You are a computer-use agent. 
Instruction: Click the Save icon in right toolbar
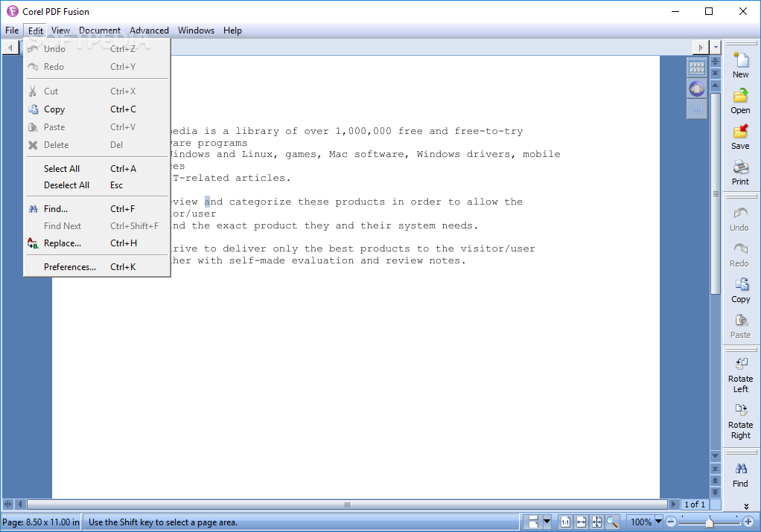click(741, 131)
